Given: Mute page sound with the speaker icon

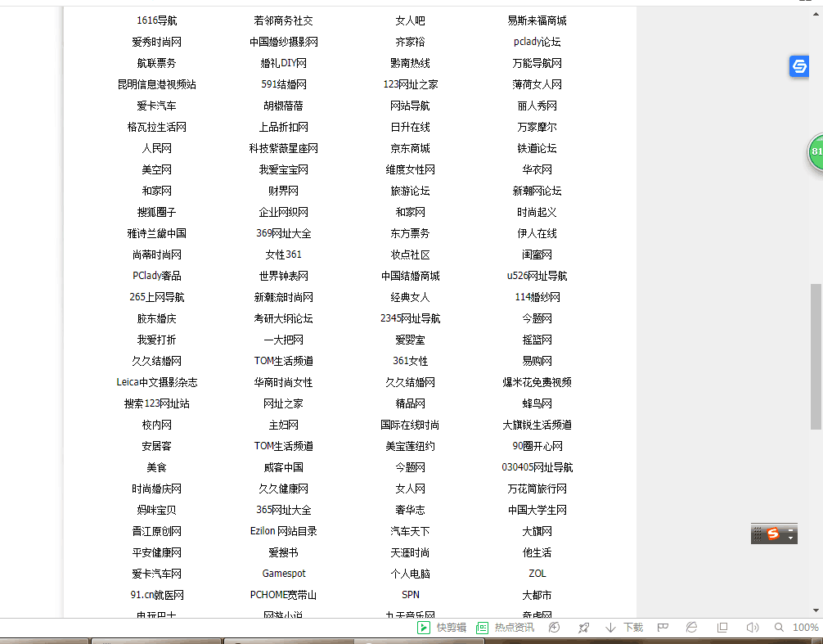Looking at the screenshot, I should [x=752, y=627].
